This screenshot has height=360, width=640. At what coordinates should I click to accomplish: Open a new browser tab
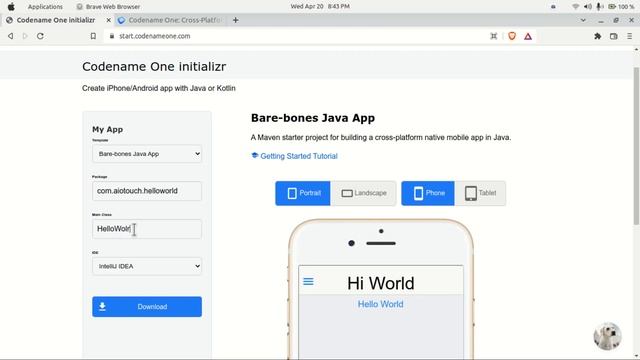[x=236, y=20]
